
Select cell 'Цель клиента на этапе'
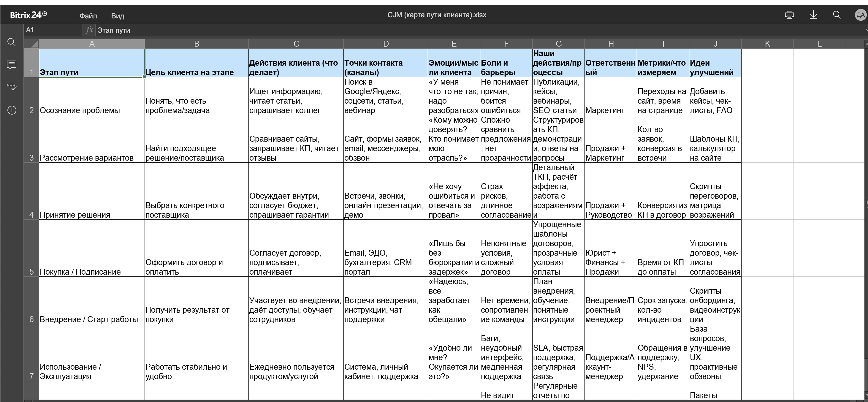pyautogui.click(x=197, y=63)
